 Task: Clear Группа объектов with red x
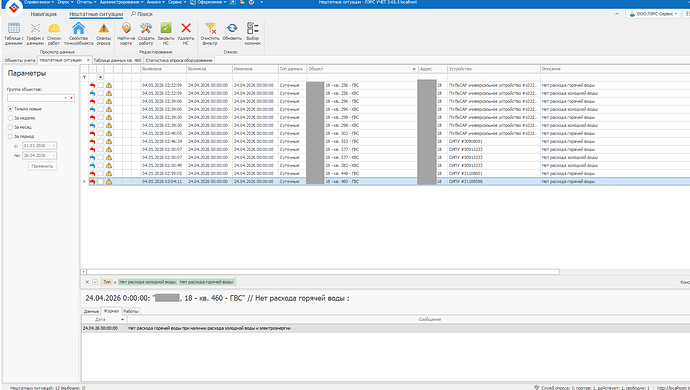click(x=72, y=98)
